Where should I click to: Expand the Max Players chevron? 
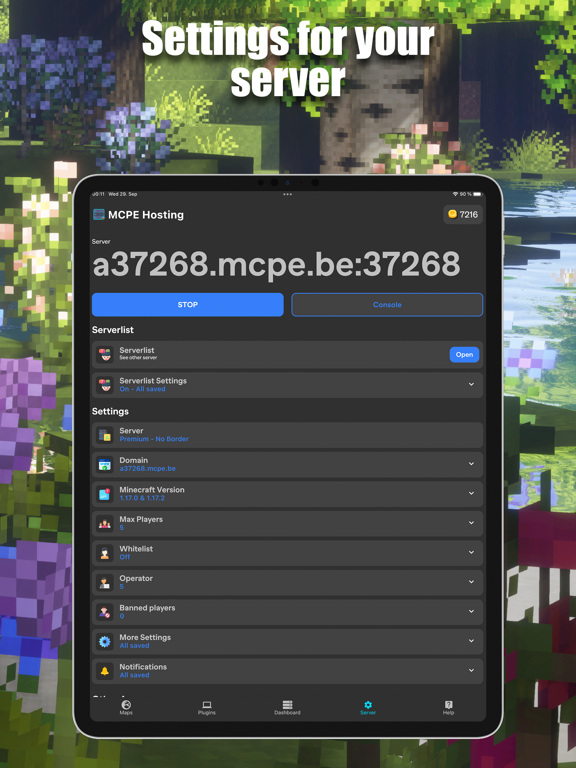click(x=471, y=523)
